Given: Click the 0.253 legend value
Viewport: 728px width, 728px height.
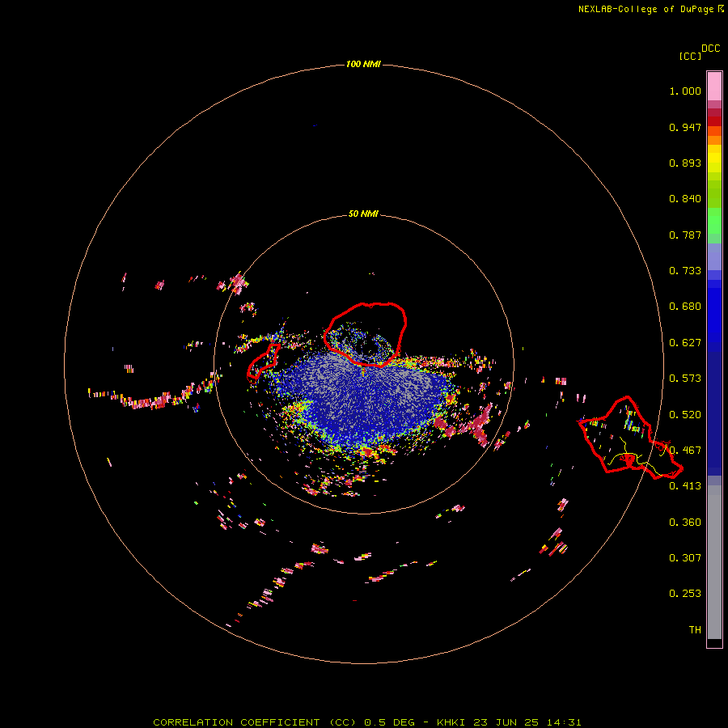Looking at the screenshot, I should pos(685,594).
